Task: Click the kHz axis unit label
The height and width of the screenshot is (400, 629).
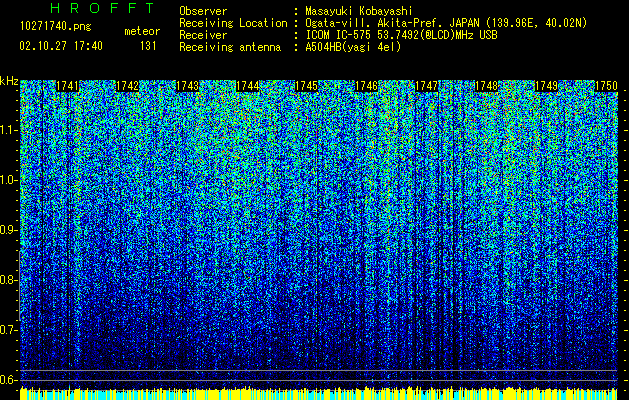Action: 9,81
